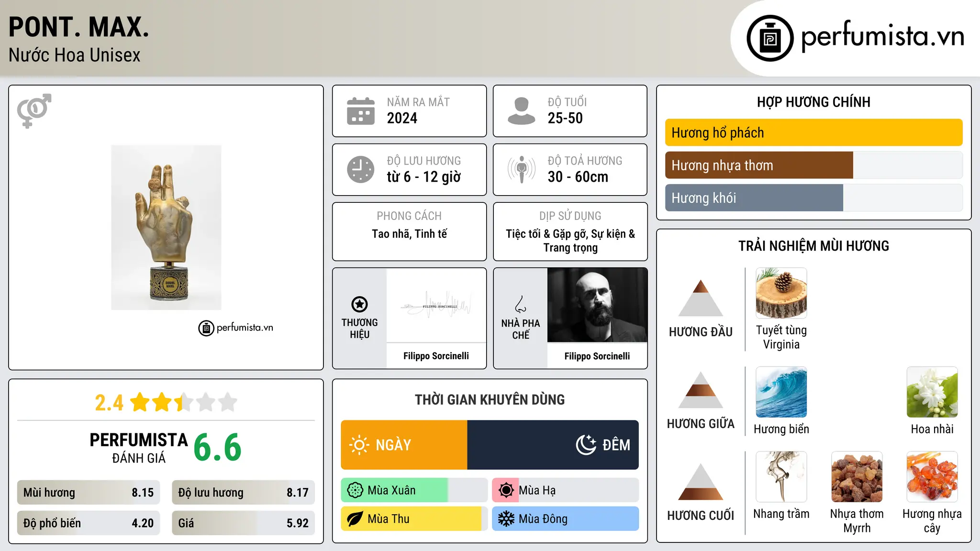The image size is (980, 551).
Task: Click the leaf icon for Mùa Thu
Action: [355, 519]
